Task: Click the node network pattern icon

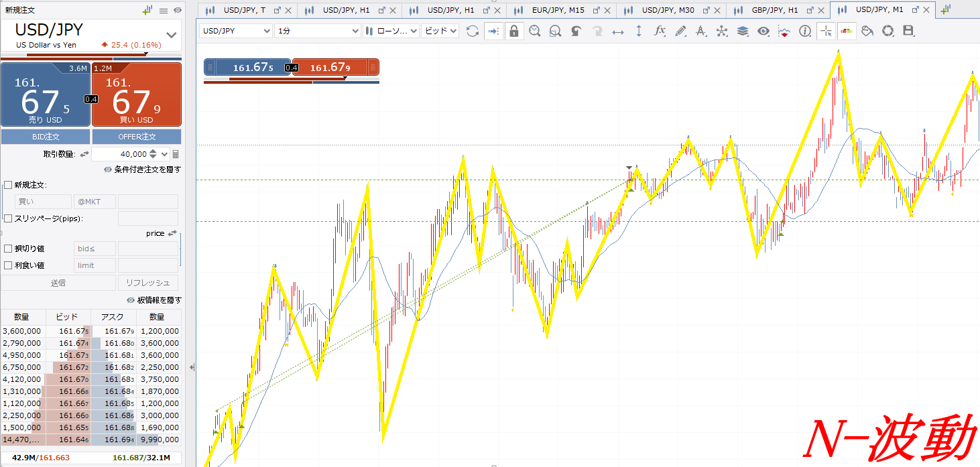Action: tap(722, 31)
